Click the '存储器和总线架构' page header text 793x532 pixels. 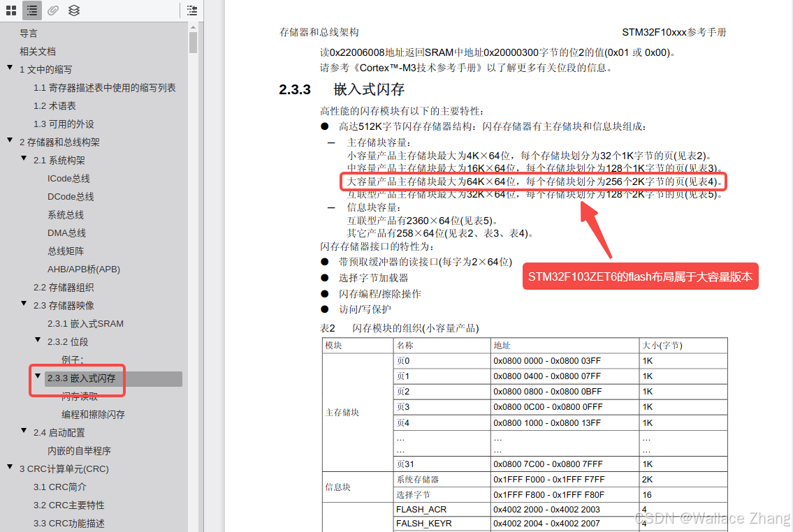(x=319, y=32)
